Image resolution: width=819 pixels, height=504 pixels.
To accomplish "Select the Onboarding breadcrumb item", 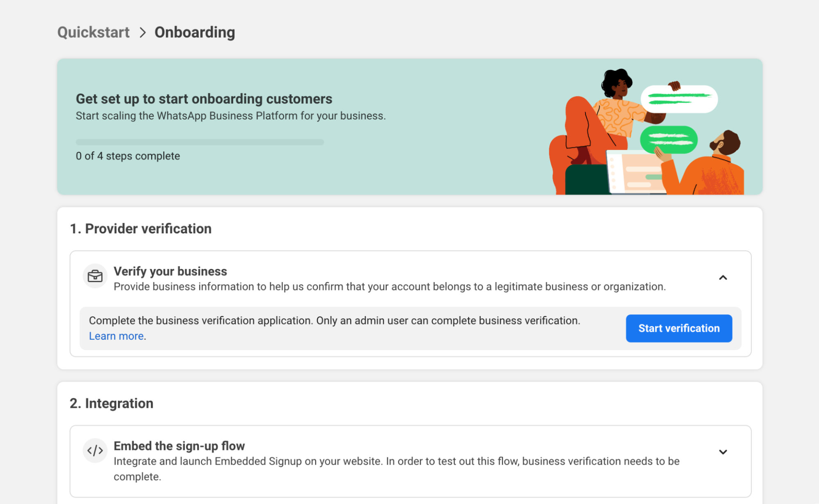I will tap(195, 32).
